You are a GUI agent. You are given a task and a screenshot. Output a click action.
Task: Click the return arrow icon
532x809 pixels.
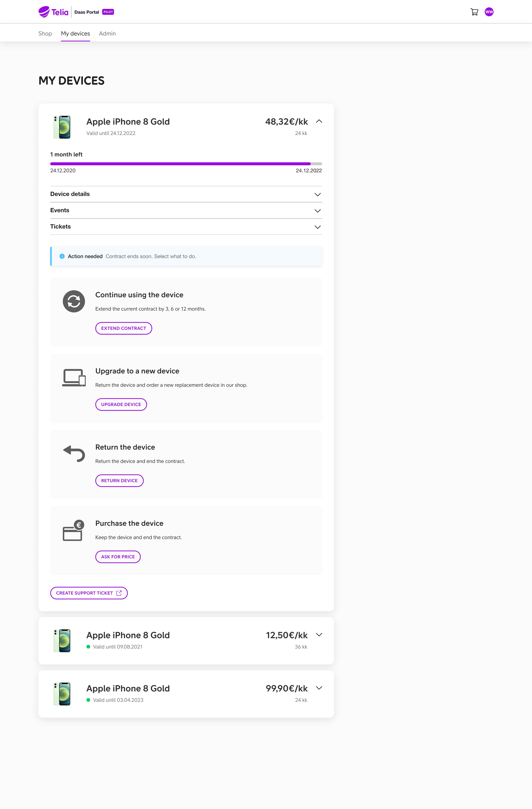click(x=74, y=453)
